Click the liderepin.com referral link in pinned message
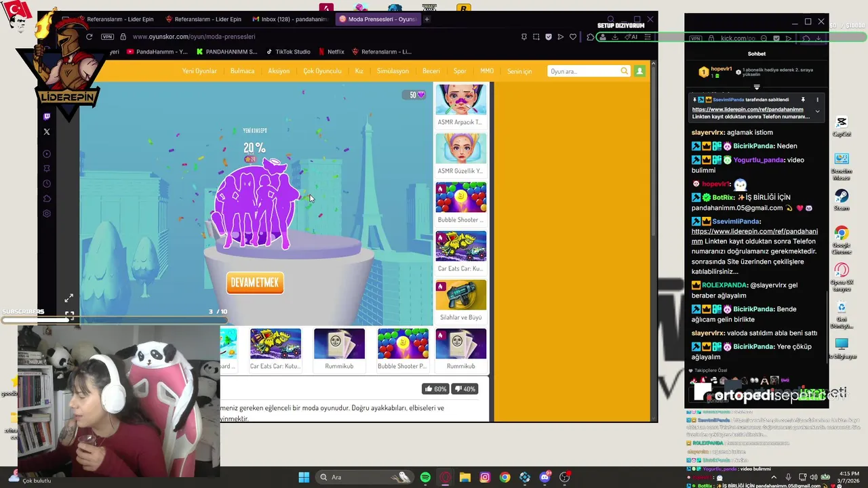868x488 pixels. click(747, 109)
